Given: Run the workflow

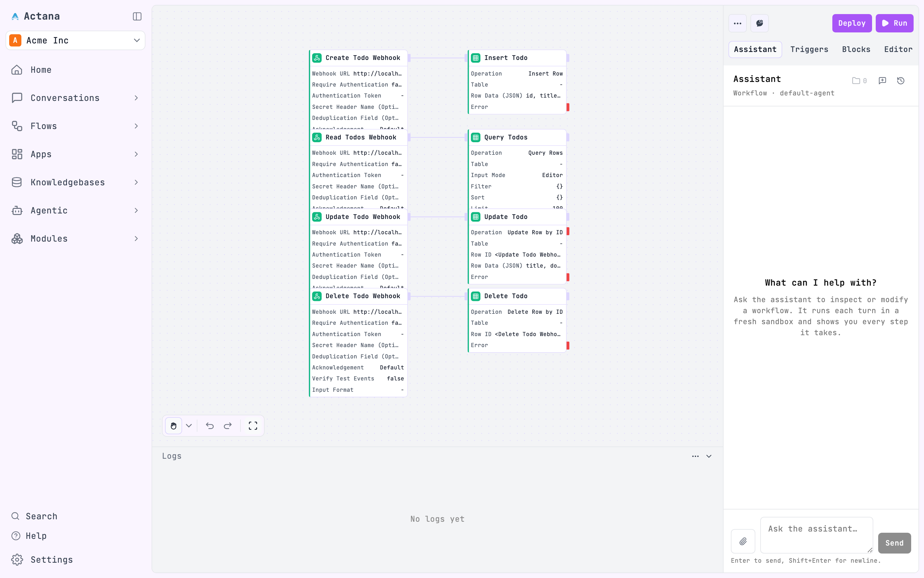Looking at the screenshot, I should [894, 23].
